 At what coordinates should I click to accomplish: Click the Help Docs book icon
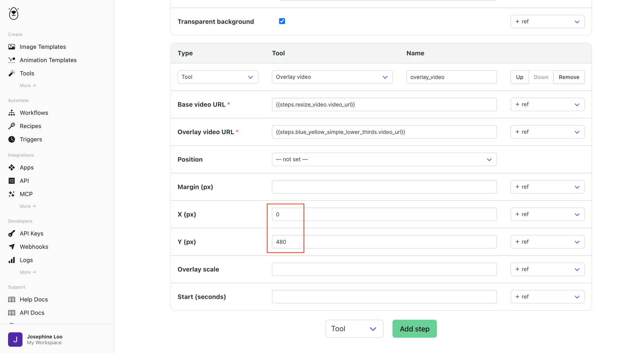(x=12, y=299)
